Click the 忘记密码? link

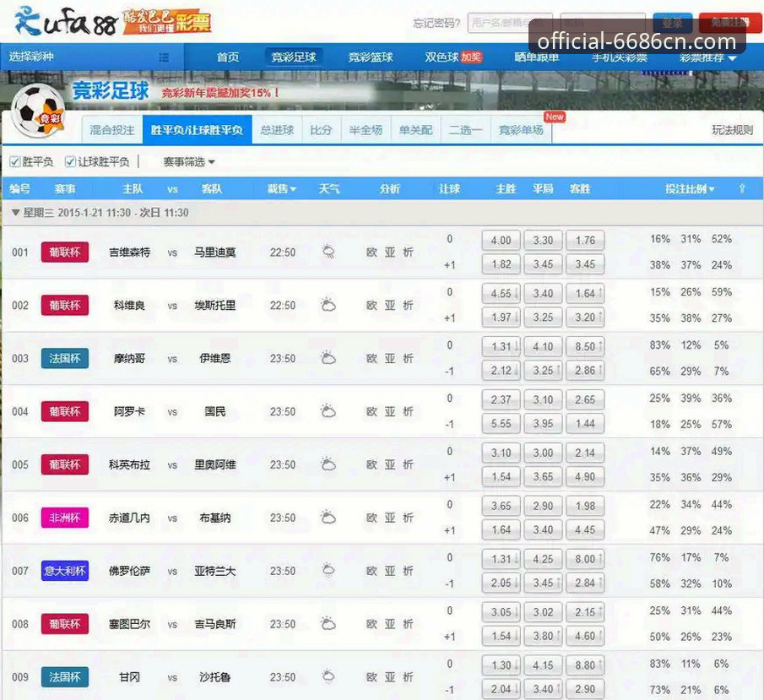pyautogui.click(x=436, y=23)
